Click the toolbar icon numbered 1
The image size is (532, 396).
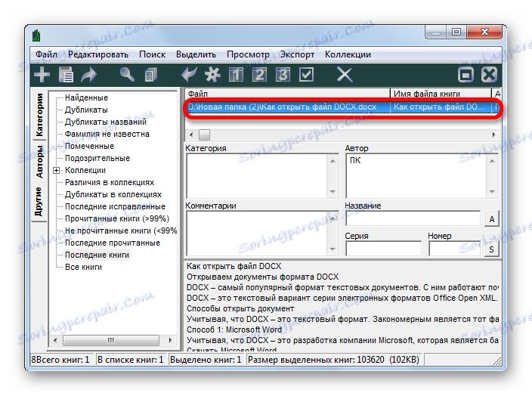pos(236,75)
